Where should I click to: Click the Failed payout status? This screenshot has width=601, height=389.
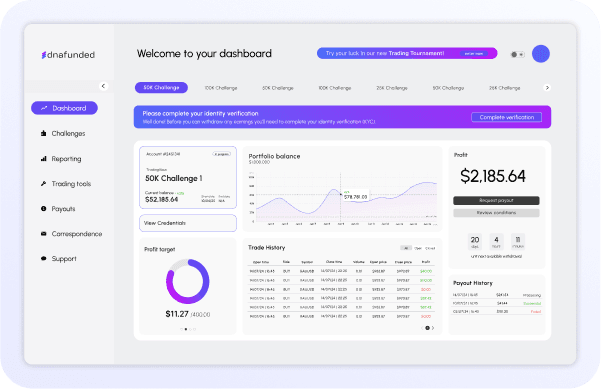pyautogui.click(x=535, y=312)
